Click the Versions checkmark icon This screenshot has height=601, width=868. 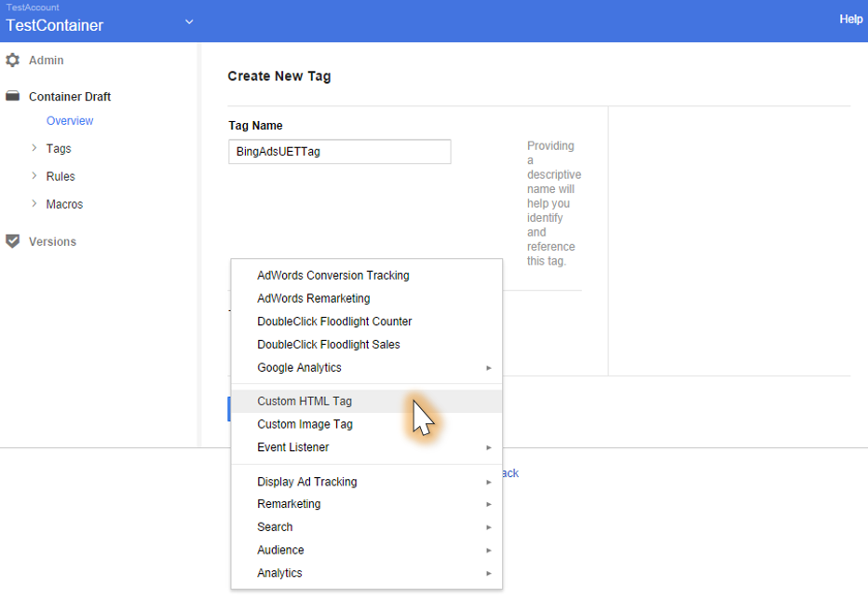click(x=13, y=241)
